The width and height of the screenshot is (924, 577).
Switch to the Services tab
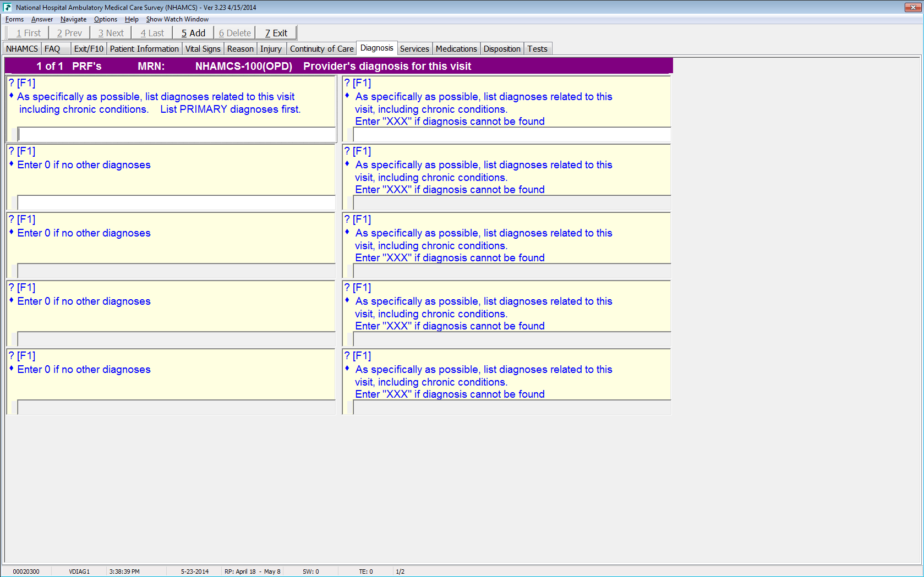[x=414, y=49]
